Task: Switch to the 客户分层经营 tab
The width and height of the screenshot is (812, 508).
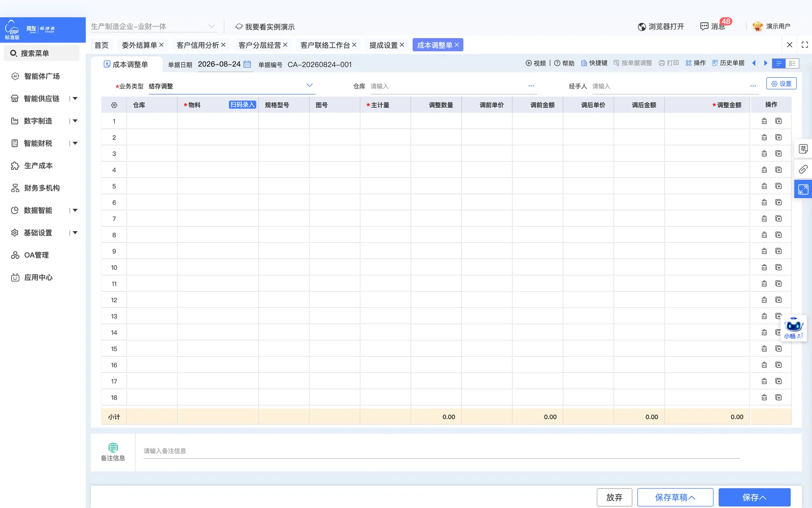Action: [x=260, y=45]
